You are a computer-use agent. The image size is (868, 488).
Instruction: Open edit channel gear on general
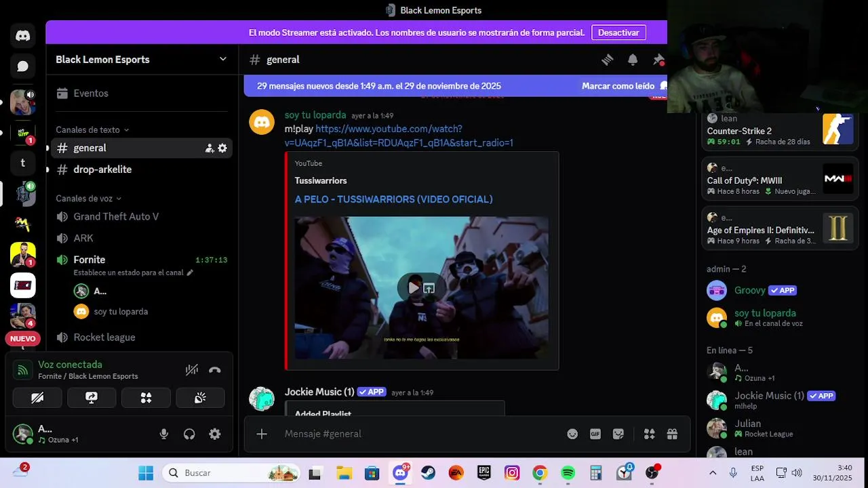(x=222, y=148)
